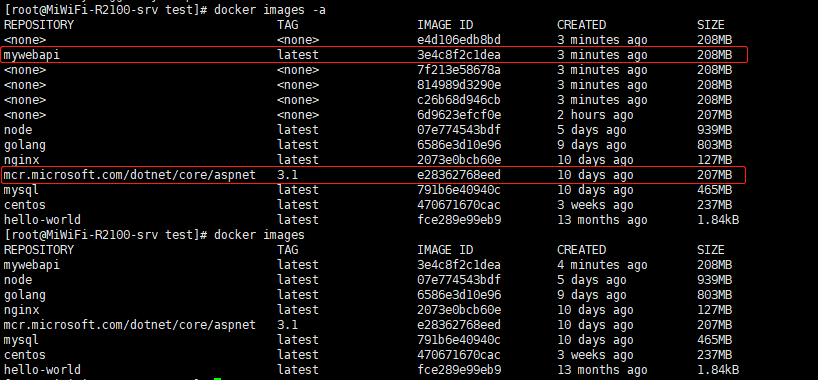This screenshot has width=818, height=380.
Task: Click 1.84kB size in the second 'docker images' output
Action: tap(718, 370)
